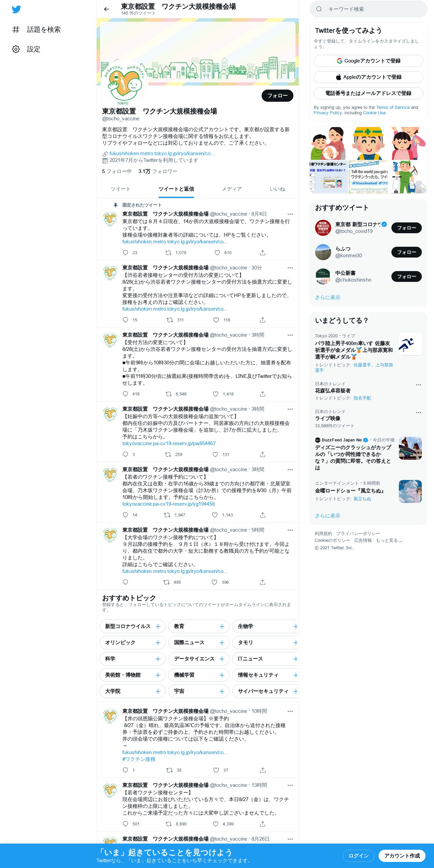Like the pinned tweet with 610 likes

pyautogui.click(x=217, y=252)
